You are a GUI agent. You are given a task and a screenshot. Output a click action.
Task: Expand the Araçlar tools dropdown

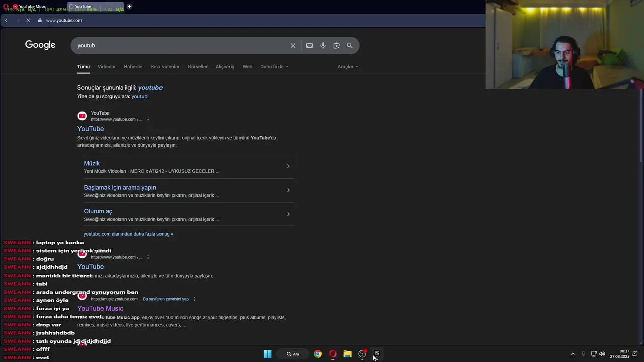coord(348,66)
